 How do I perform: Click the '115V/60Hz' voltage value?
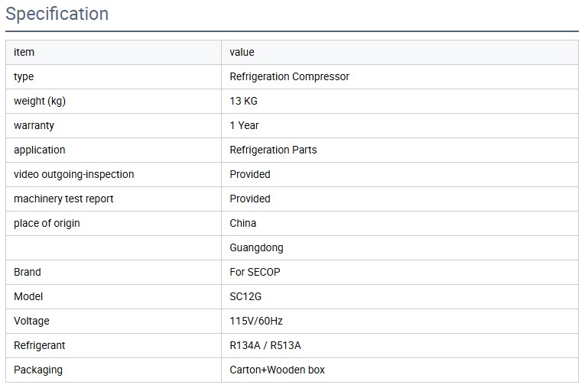pyautogui.click(x=256, y=321)
